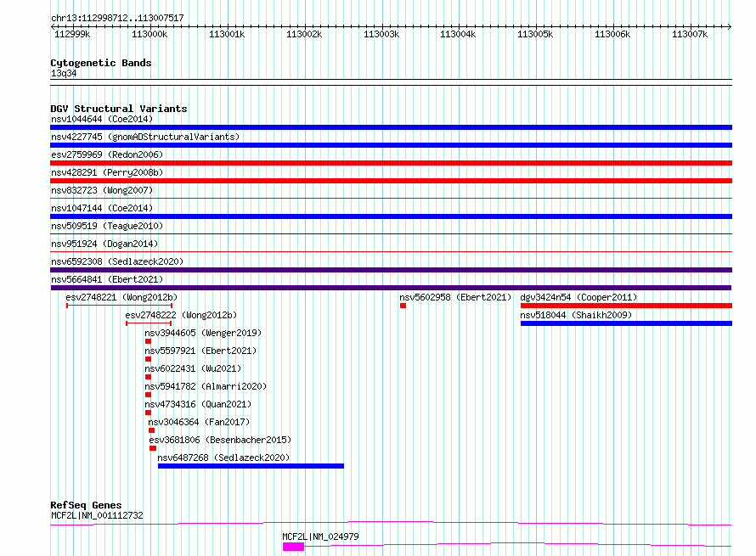Select the nsv1044644 blue variant bar
Viewport: 756px width, 556px height.
[391, 127]
